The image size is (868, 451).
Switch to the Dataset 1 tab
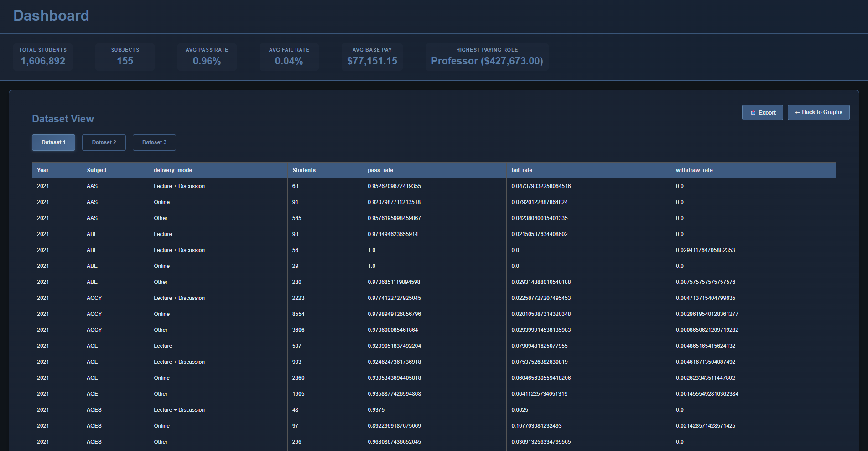click(53, 142)
